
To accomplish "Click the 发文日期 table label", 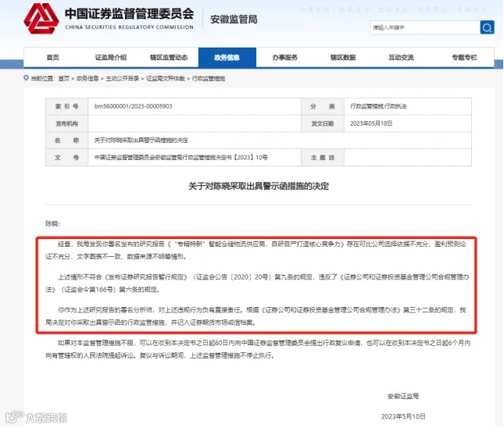I will (x=323, y=123).
